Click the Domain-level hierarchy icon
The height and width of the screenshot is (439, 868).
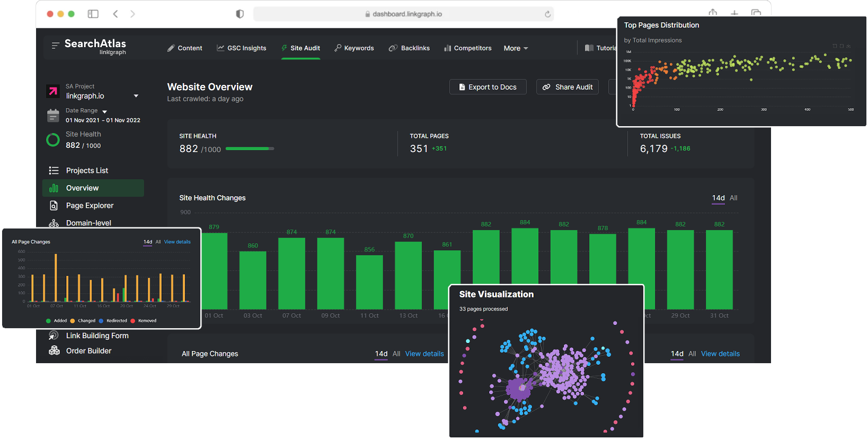[54, 223]
